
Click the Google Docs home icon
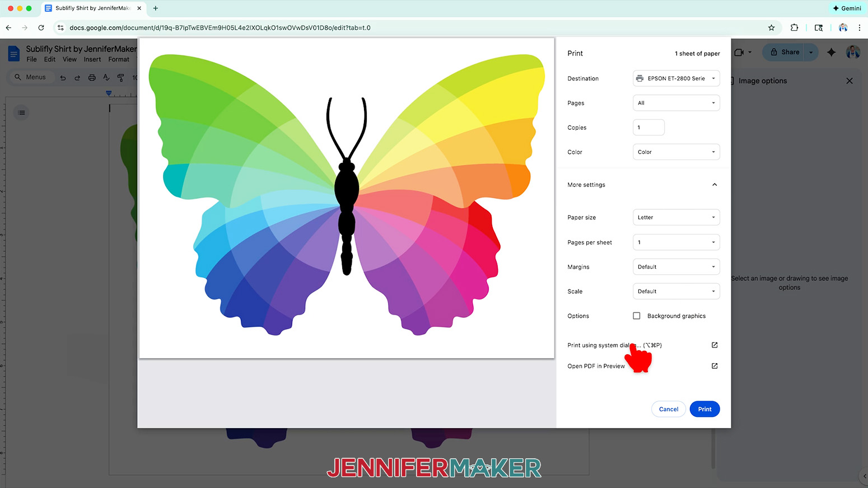coord(13,54)
